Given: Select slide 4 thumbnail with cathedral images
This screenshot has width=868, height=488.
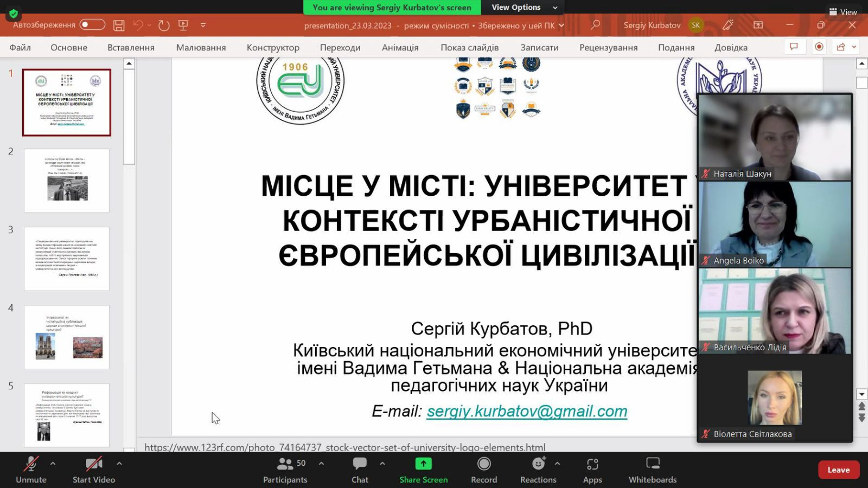Looking at the screenshot, I should [x=67, y=337].
